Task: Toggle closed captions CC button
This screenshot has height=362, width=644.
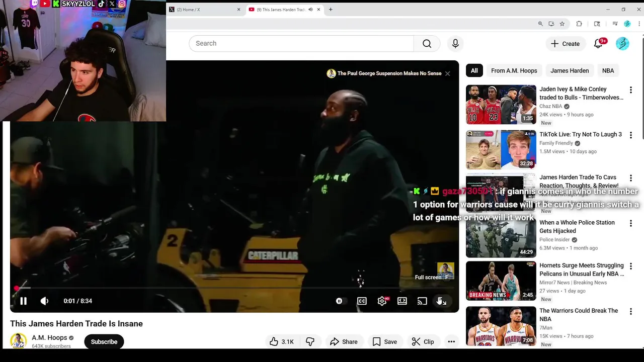Action: (362, 301)
